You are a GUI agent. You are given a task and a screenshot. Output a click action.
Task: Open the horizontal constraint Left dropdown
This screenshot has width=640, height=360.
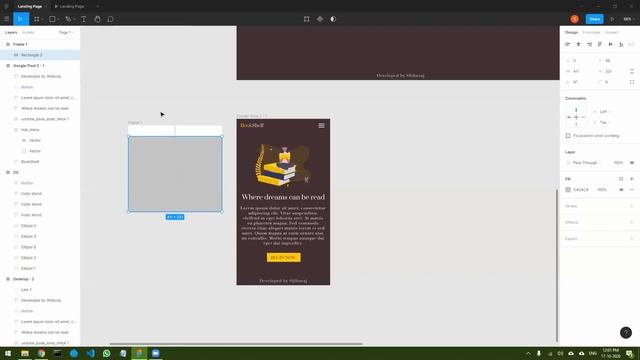605,111
